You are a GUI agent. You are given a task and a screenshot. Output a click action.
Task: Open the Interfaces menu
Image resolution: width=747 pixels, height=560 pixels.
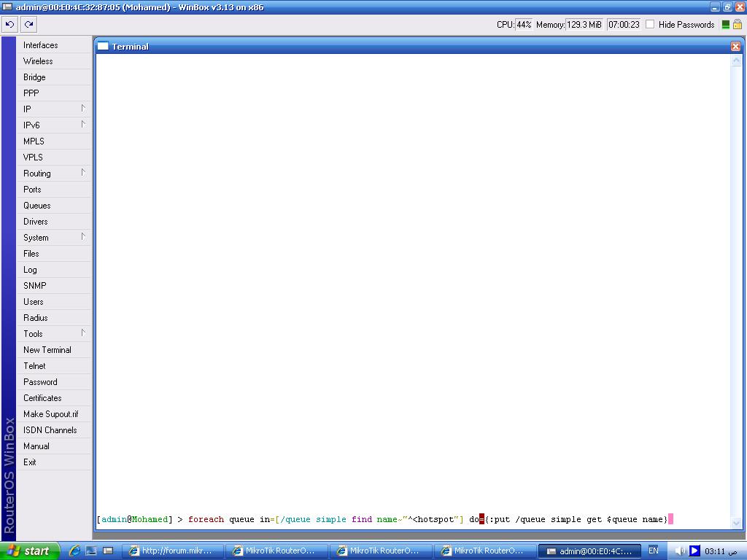click(54, 45)
